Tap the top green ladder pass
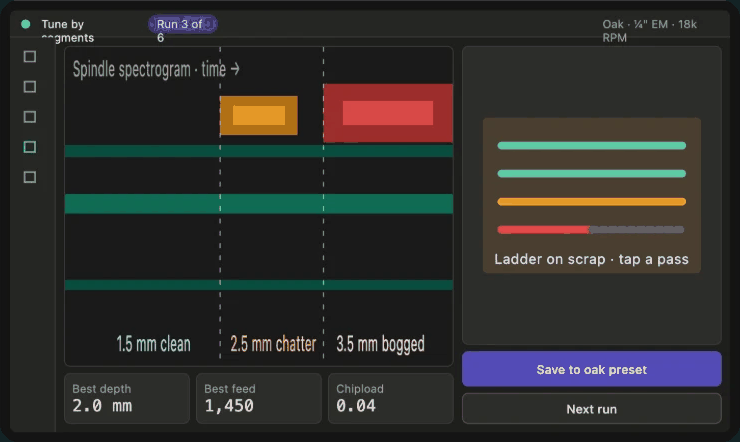Screen dimensions: 740x442 tap(591, 146)
